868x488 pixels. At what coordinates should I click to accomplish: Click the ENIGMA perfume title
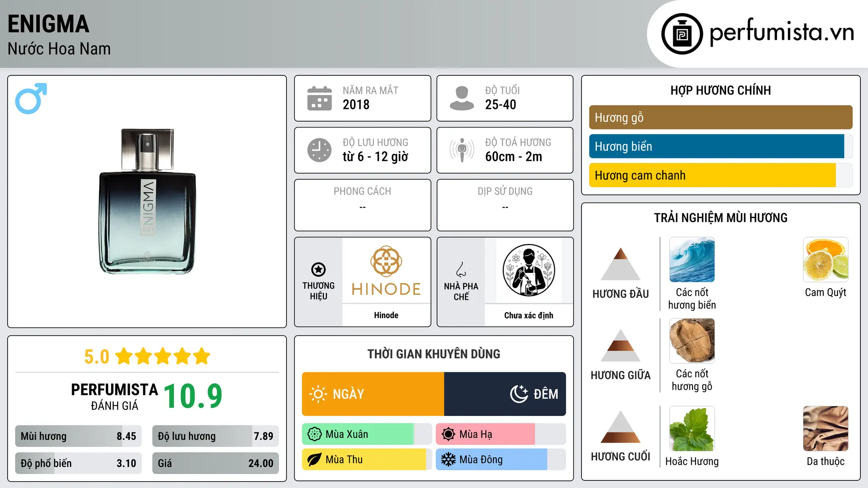pos(48,24)
